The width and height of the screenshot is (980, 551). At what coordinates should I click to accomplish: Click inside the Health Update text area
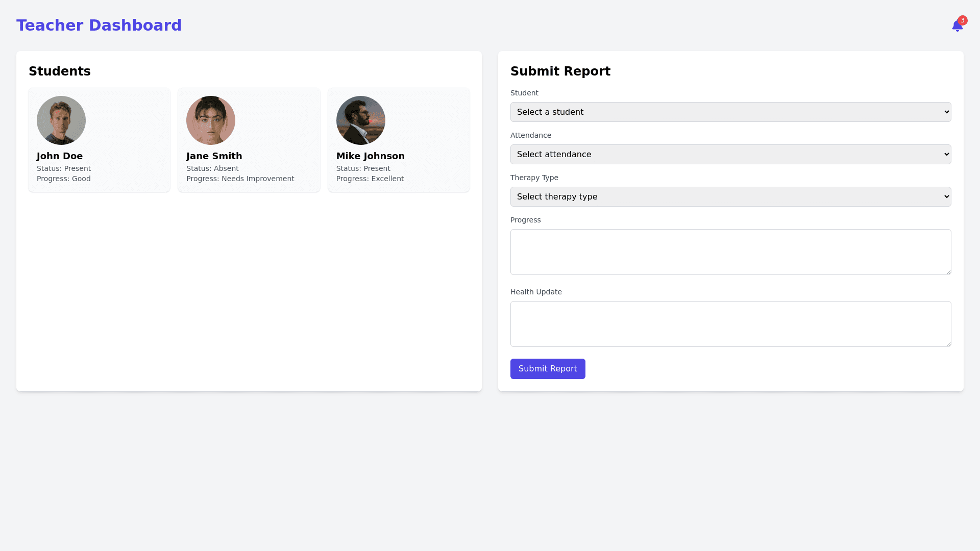click(730, 324)
